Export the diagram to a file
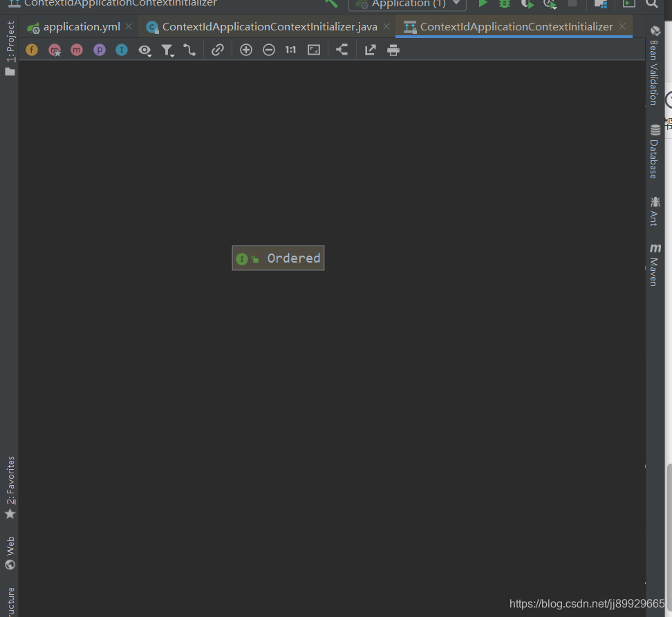 click(x=371, y=50)
